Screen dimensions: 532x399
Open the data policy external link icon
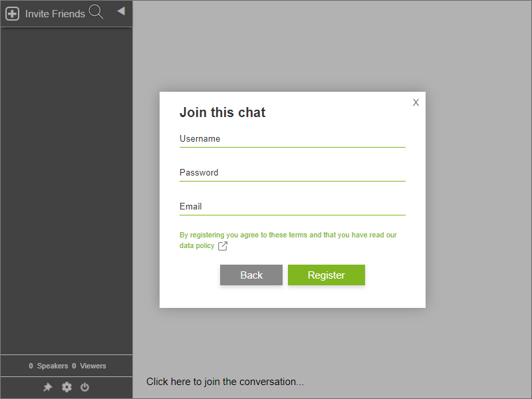[x=222, y=245]
